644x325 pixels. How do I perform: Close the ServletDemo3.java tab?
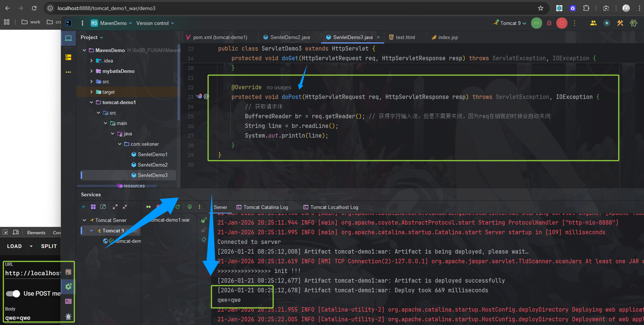378,37
